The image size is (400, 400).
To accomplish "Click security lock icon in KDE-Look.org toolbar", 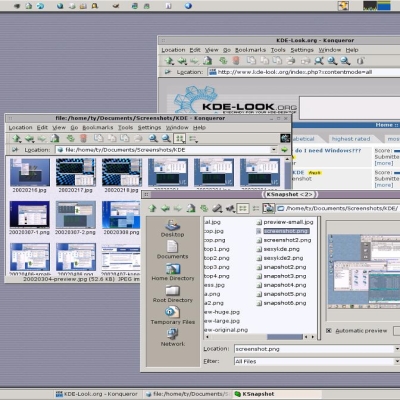I will [x=360, y=61].
